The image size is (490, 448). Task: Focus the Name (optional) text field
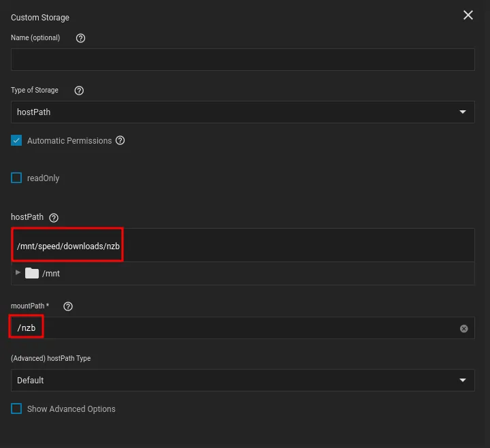click(242, 60)
